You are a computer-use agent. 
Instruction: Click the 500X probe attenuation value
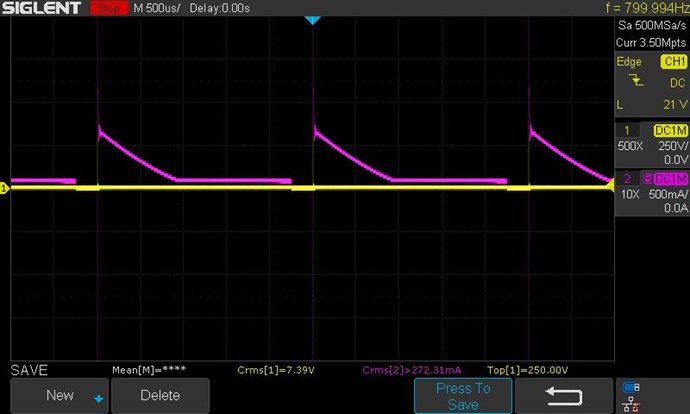click(630, 146)
